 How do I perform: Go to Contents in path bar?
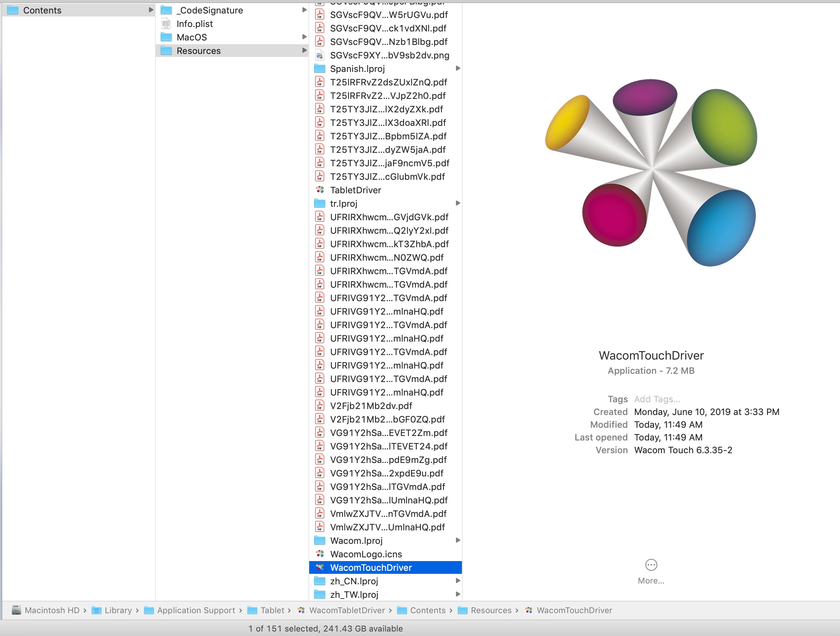point(427,610)
